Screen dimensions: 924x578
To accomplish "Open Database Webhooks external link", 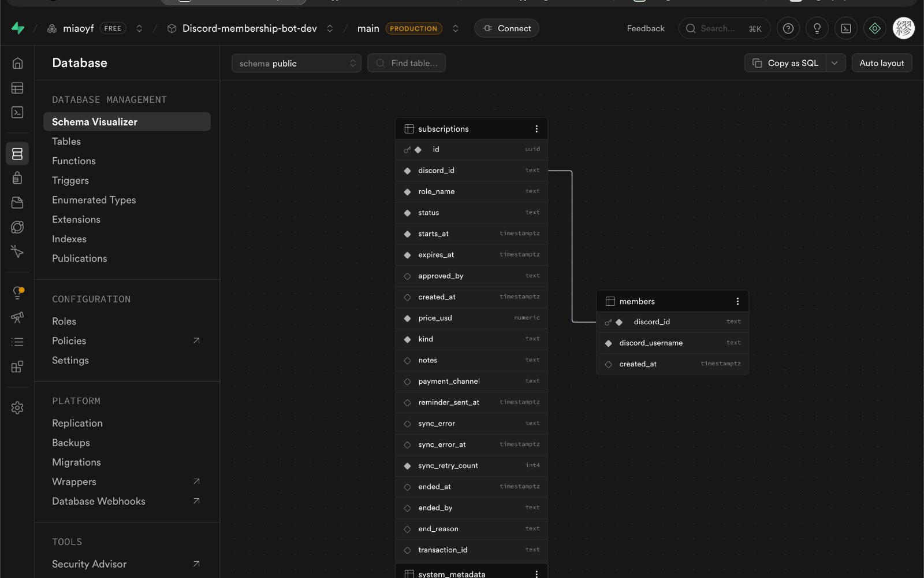I will point(127,502).
